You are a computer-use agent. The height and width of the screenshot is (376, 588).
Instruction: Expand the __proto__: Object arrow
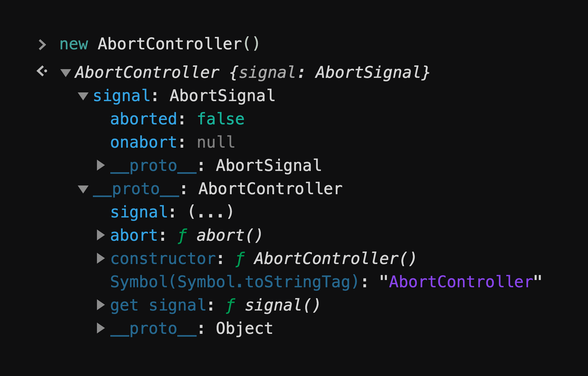click(x=101, y=328)
